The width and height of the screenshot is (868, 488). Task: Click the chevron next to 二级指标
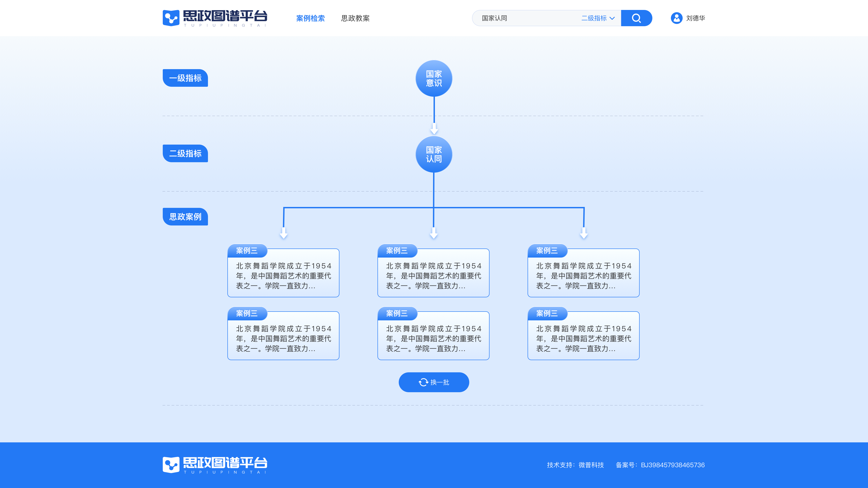point(612,18)
